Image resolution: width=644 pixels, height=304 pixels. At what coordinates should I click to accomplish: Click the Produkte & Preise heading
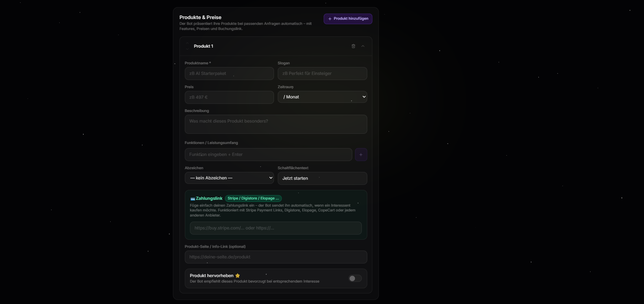(x=200, y=17)
